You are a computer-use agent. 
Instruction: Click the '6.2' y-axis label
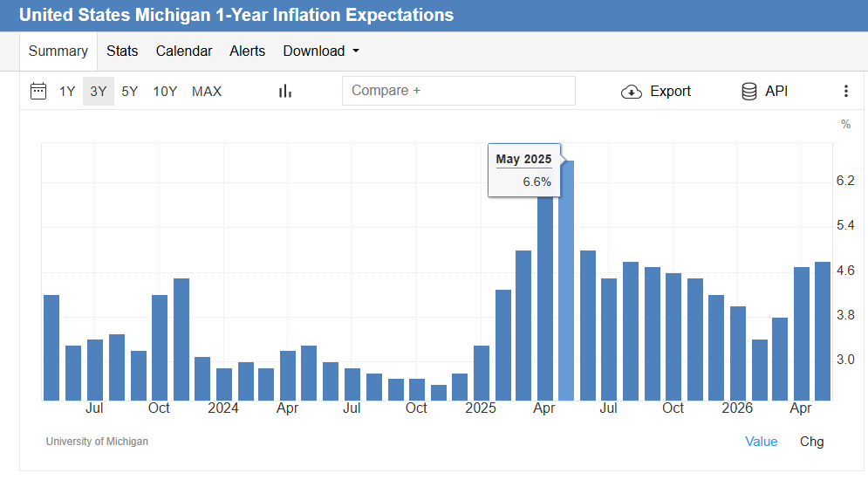[x=845, y=181]
